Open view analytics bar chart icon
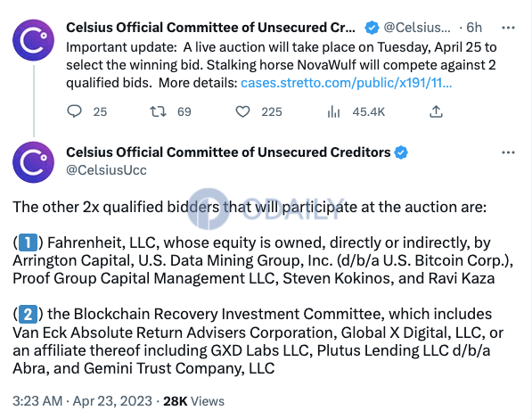 333,111
